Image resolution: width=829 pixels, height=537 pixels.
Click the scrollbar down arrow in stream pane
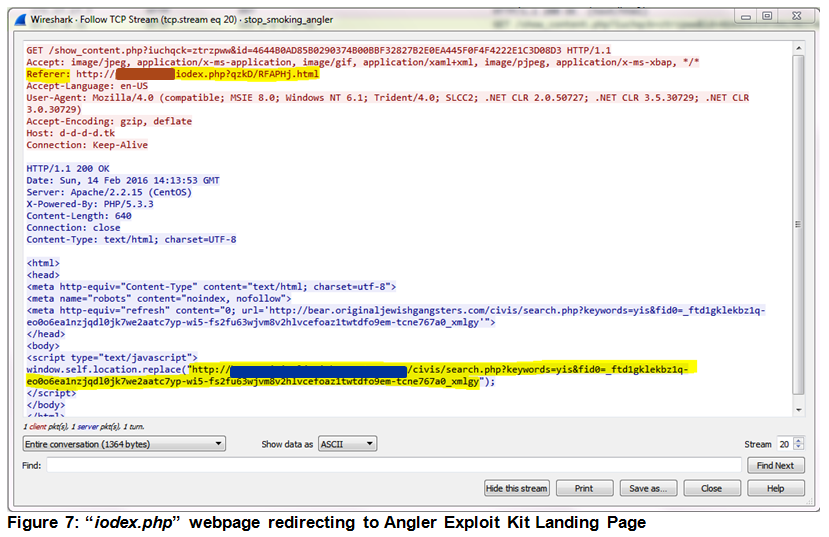tap(799, 410)
